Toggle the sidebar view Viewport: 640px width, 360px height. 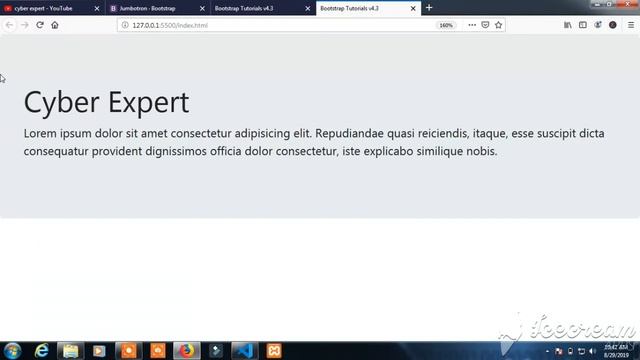(x=582, y=25)
